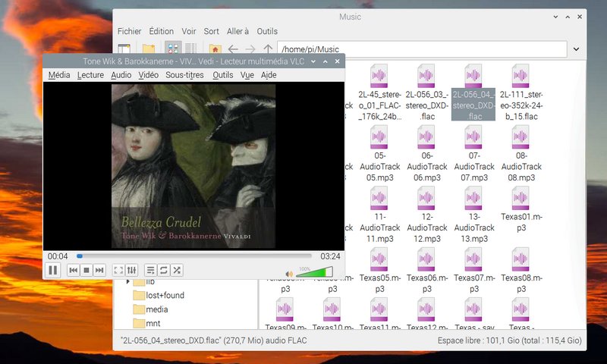Screen dimensions: 607x364
Task: Open the VLC Outils menu
Action: pos(223,75)
